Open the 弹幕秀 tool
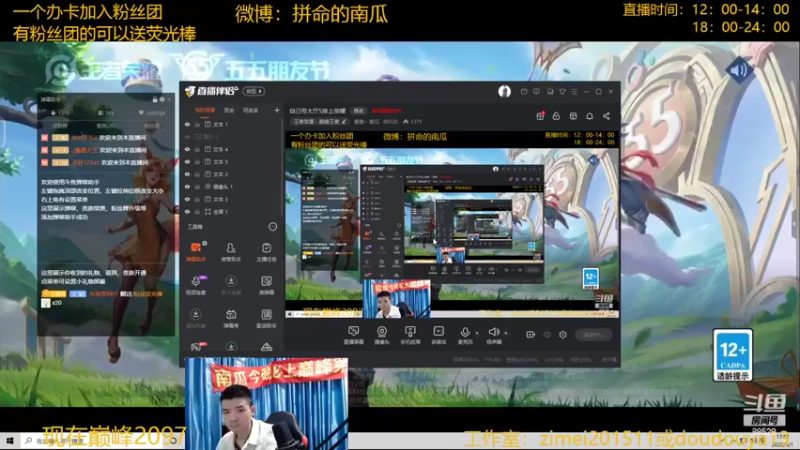The image size is (800, 450). point(231,318)
